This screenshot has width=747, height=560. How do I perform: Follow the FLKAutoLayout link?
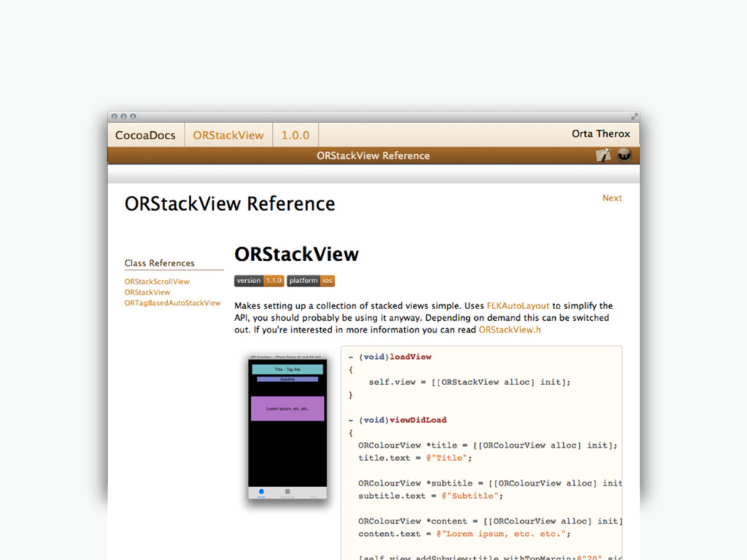coord(518,306)
